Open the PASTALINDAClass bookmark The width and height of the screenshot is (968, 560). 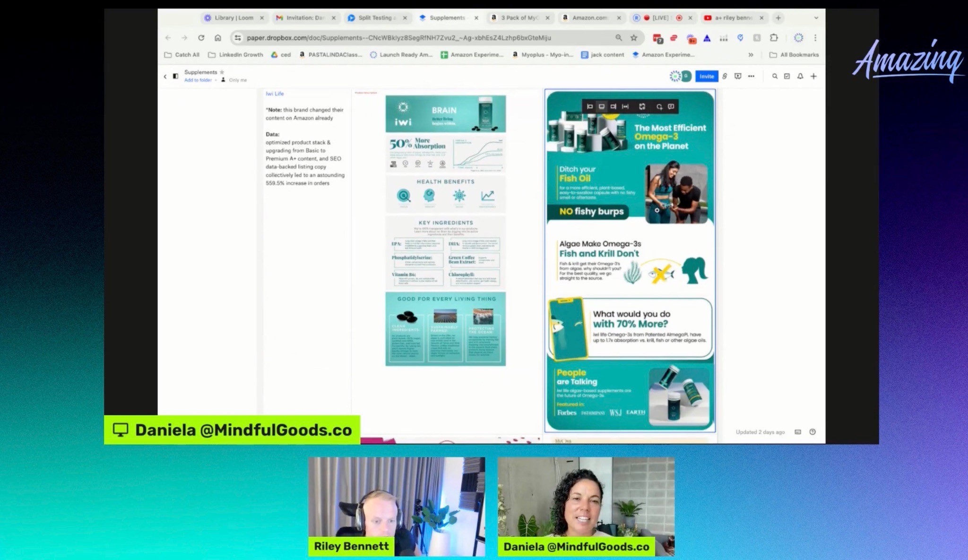coord(330,55)
